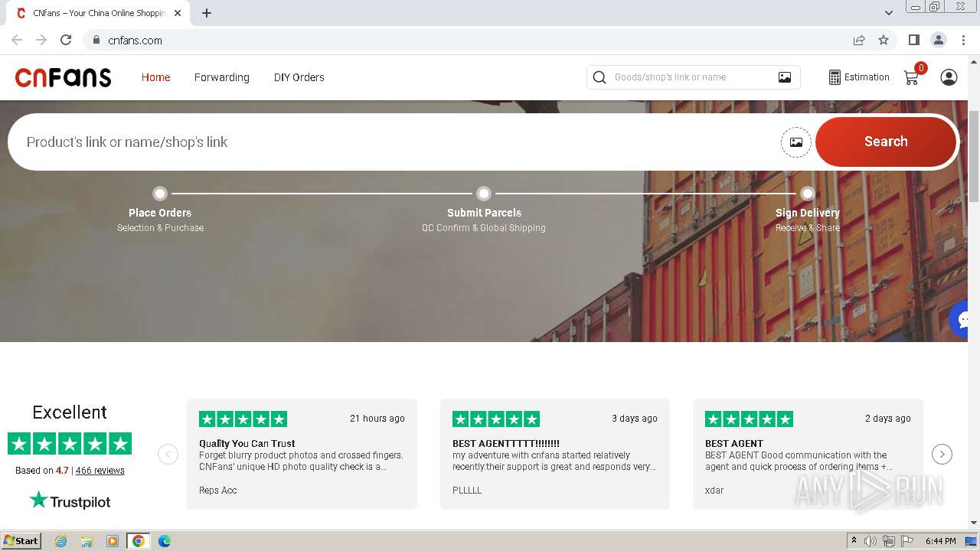This screenshot has height=551, width=980.
Task: Click the dashed-circle image upload icon
Action: (x=796, y=142)
